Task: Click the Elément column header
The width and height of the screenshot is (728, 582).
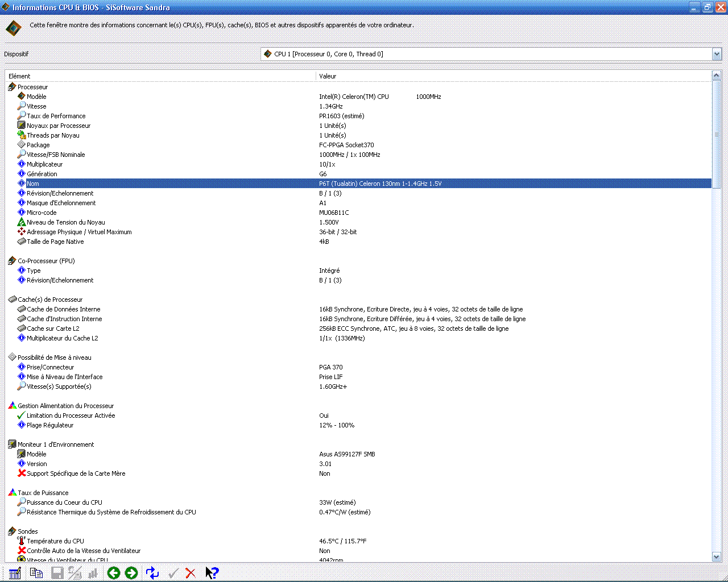Action: click(x=160, y=76)
